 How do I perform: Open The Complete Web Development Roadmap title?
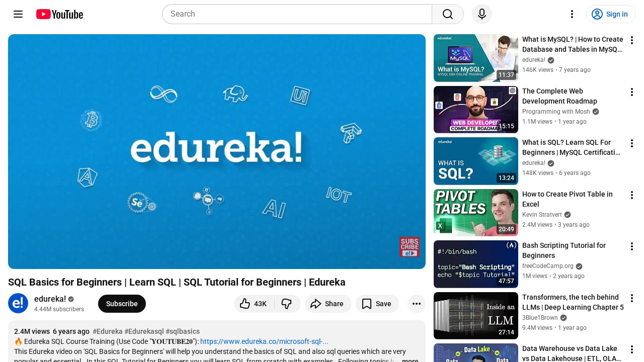(559, 96)
